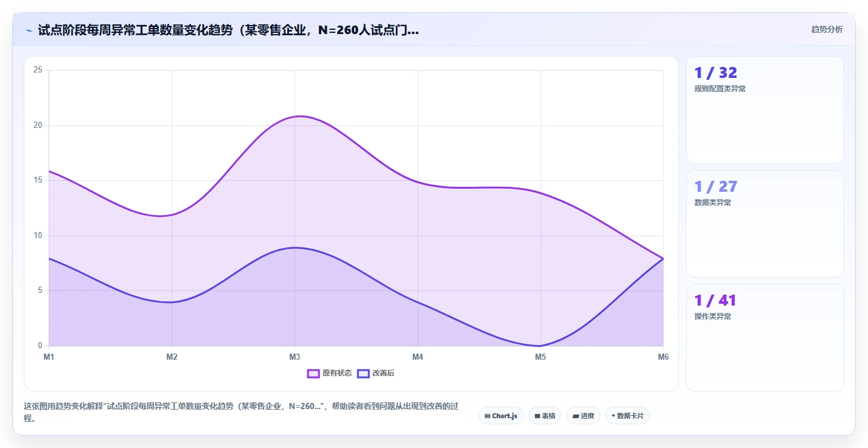Click the trend icon beside the chart title

29,30
